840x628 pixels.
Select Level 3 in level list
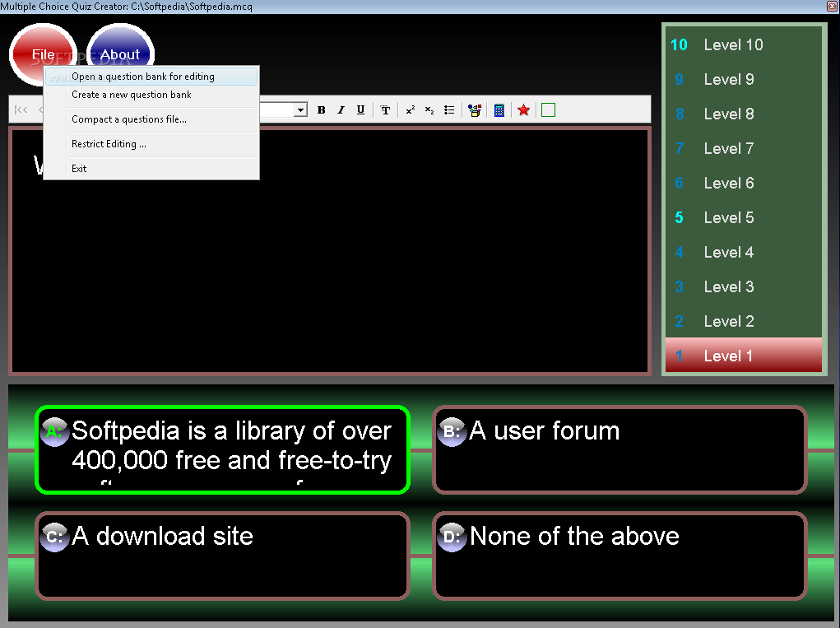click(x=743, y=286)
